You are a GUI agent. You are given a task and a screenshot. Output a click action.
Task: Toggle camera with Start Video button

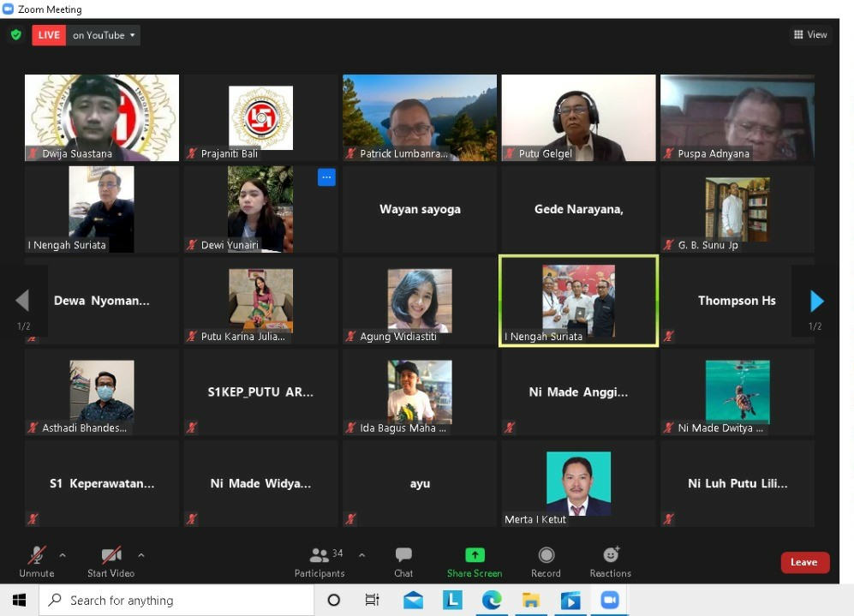[x=111, y=562]
